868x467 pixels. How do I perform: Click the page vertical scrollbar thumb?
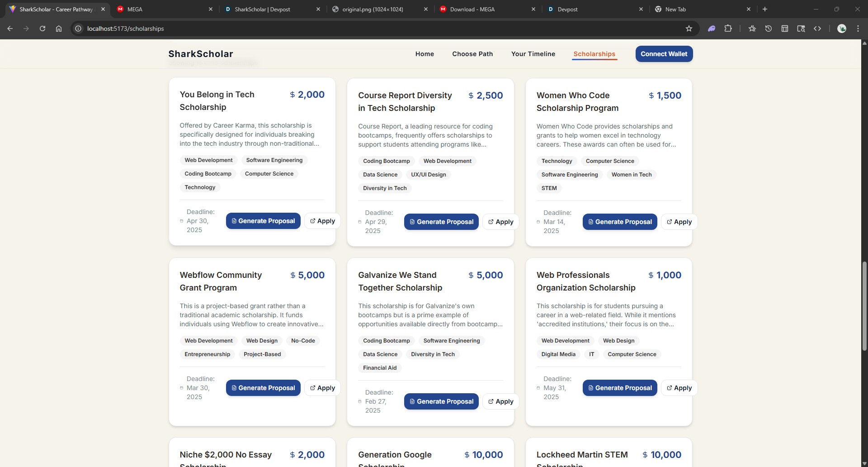point(864,306)
